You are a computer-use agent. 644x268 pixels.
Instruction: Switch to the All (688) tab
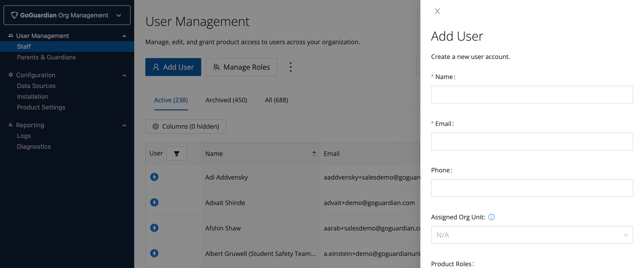click(x=277, y=100)
